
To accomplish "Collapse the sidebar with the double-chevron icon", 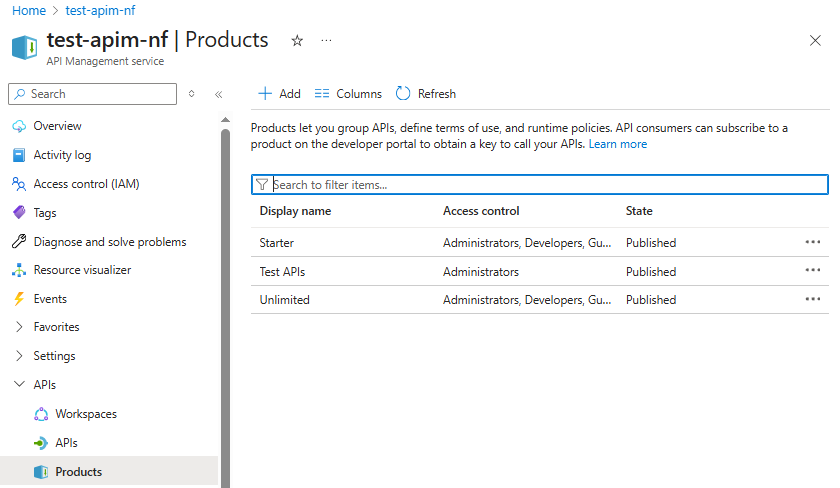I will click(219, 95).
